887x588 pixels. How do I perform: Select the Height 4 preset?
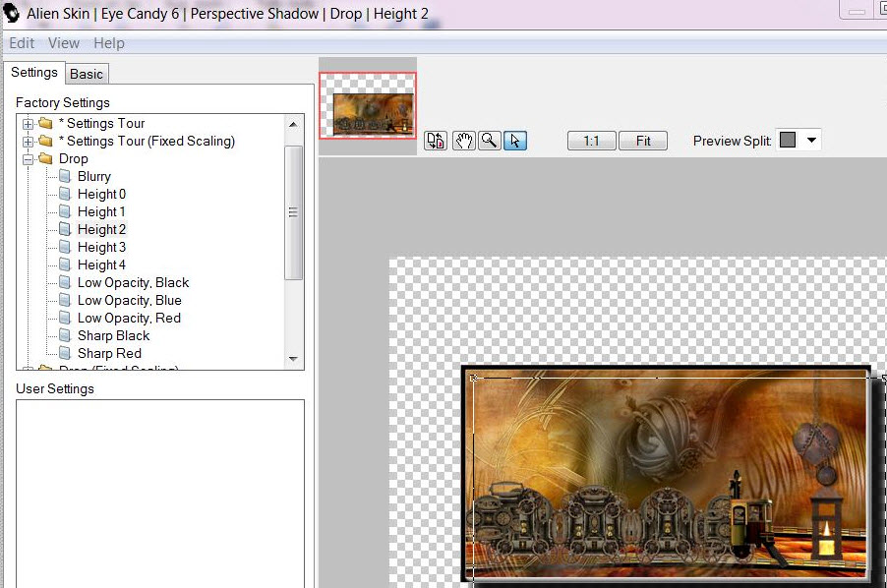point(102,265)
